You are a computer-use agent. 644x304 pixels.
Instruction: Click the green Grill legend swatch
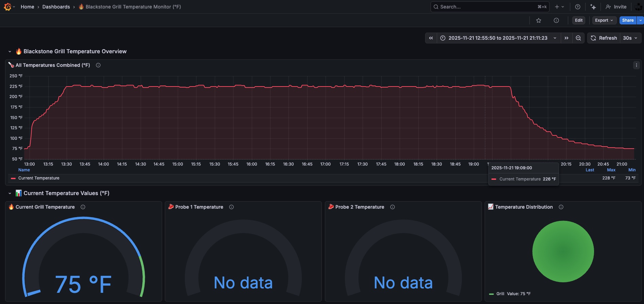(491, 294)
